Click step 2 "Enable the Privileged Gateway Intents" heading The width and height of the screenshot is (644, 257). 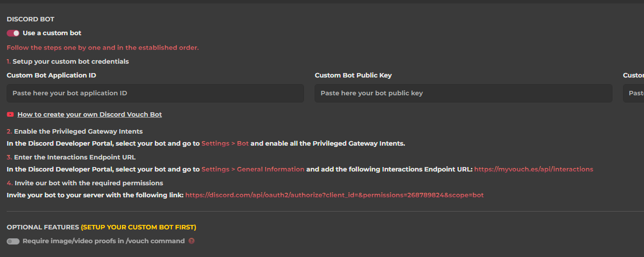pyautogui.click(x=78, y=131)
